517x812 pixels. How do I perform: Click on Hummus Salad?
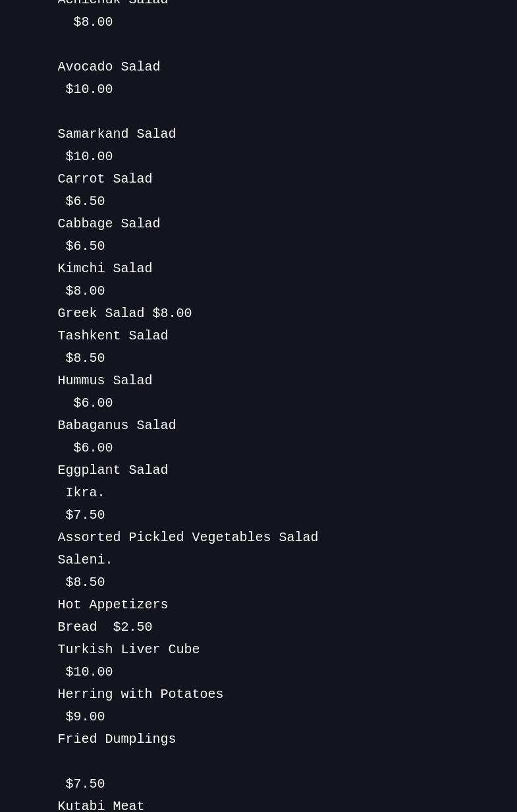(105, 380)
